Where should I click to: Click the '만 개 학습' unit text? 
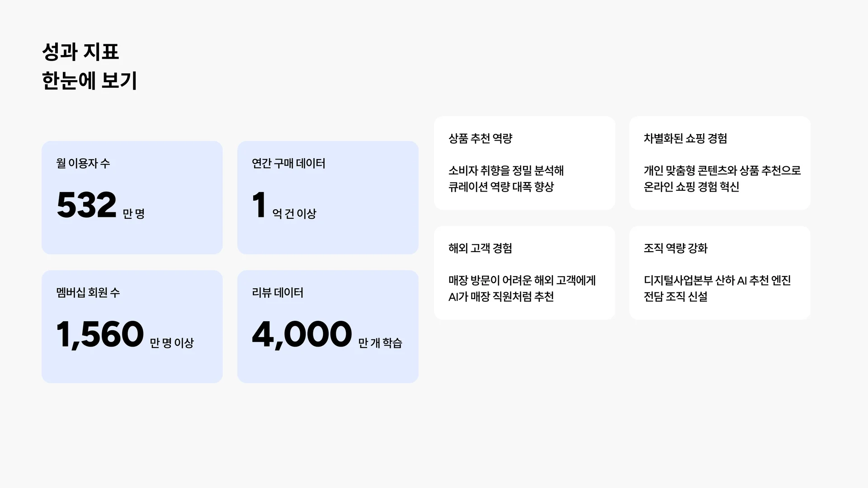click(380, 343)
